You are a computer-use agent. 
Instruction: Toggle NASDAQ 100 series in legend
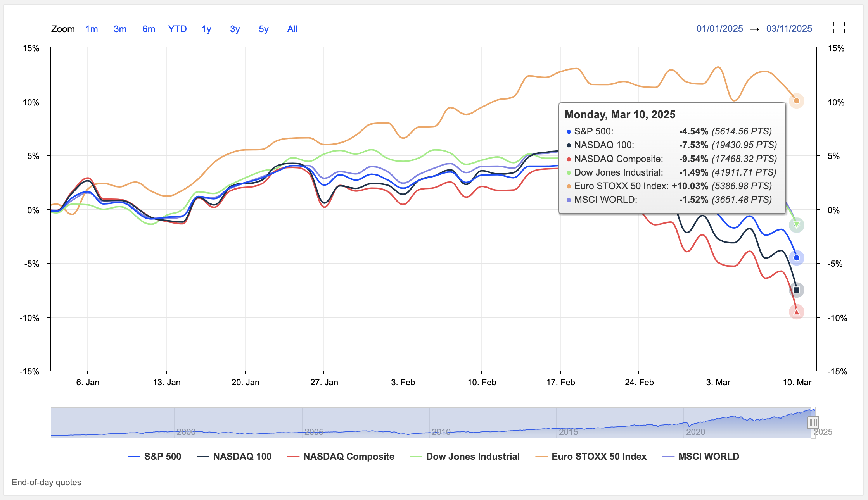click(x=234, y=457)
